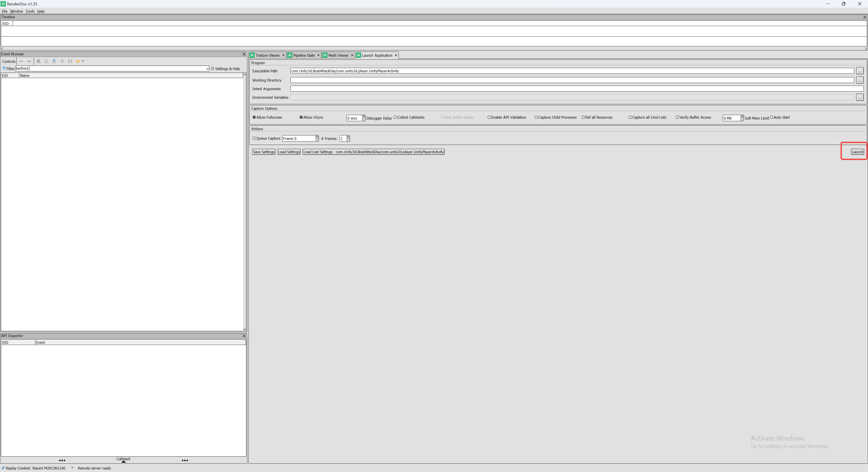The width and height of the screenshot is (868, 472).
Task: Click the gear Settings & Help icon
Action: pyautogui.click(x=213, y=69)
